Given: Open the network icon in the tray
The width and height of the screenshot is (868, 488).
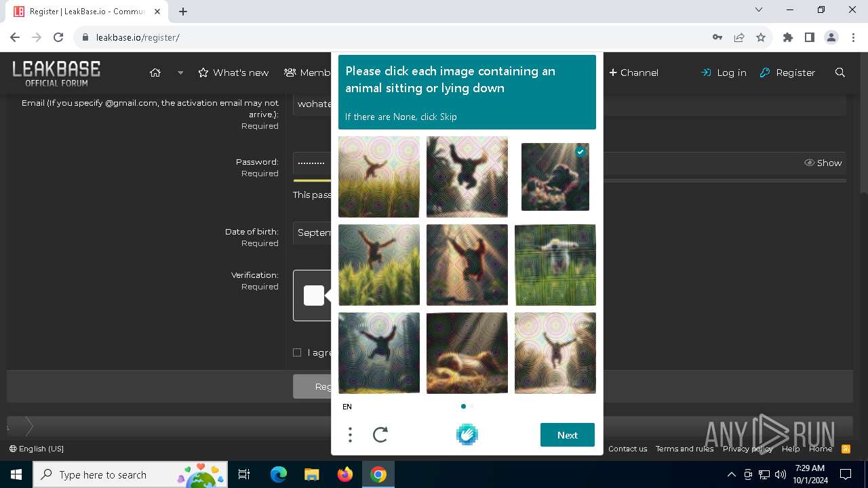Looking at the screenshot, I should click(764, 474).
